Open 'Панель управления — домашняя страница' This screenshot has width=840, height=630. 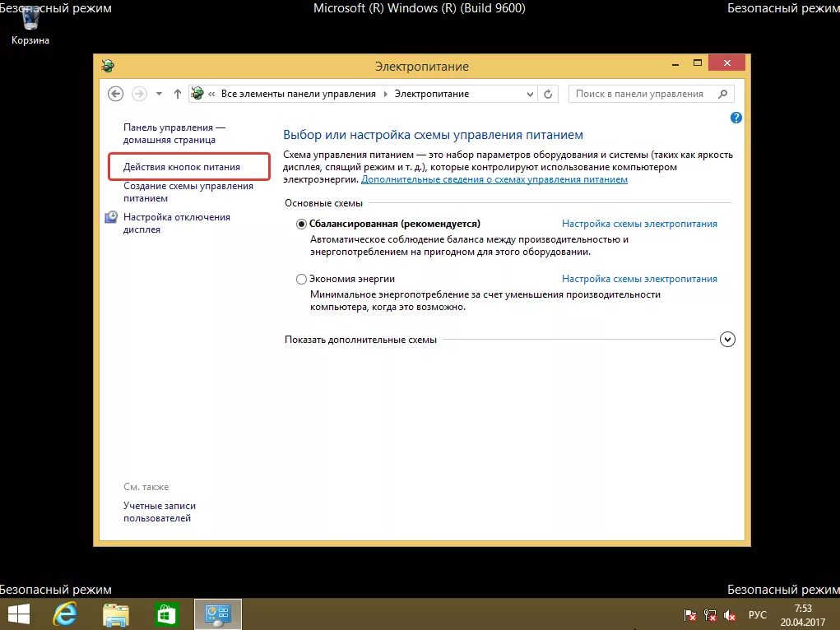tap(174, 133)
